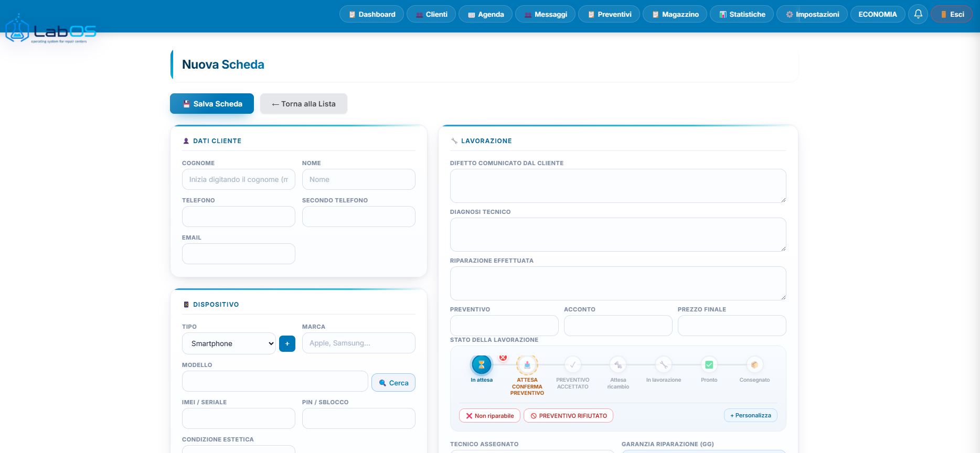Screen dimensions: 980x453
Task: Add new device type with plus button
Action: (x=287, y=343)
